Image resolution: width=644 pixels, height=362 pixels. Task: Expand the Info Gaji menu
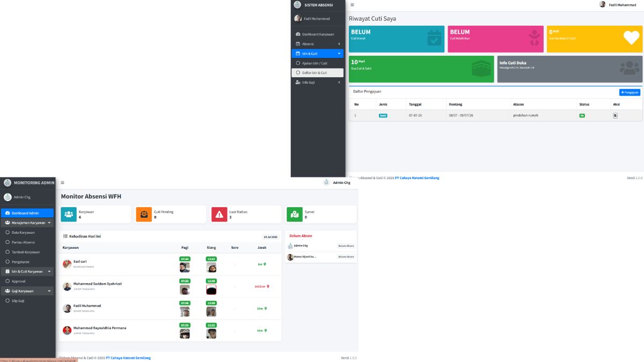[x=318, y=82]
